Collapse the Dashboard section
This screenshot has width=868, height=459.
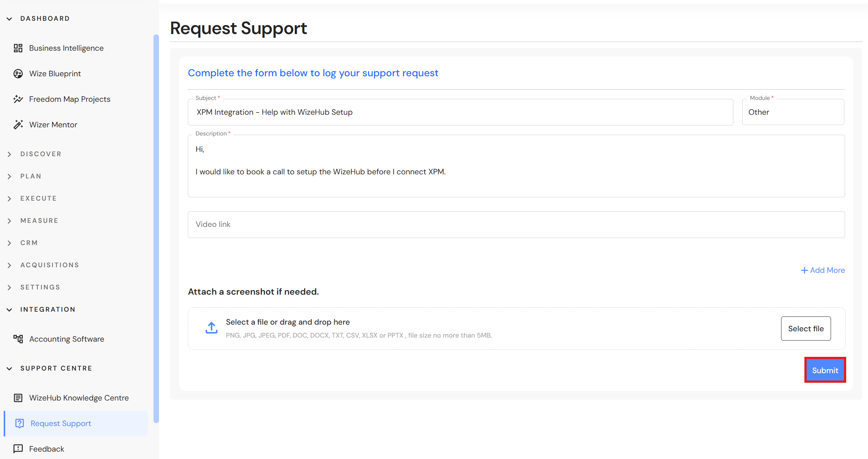tap(10, 19)
